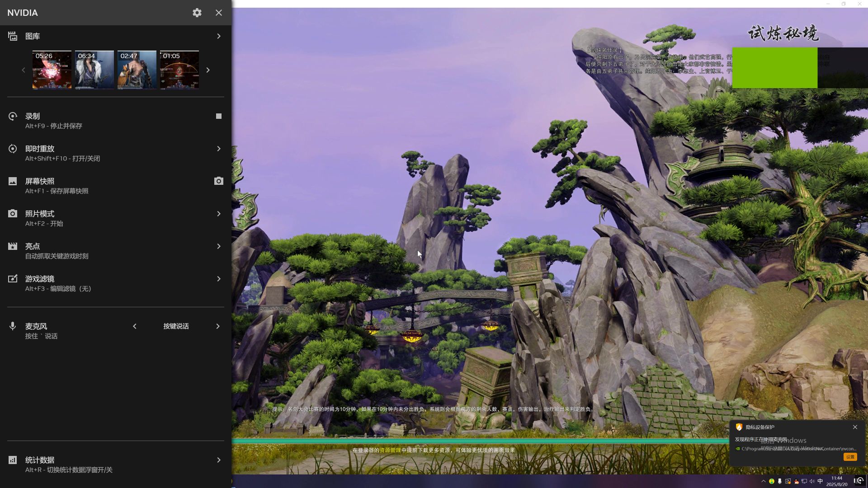Click the 游戏滤镜 filter icon
This screenshot has width=868, height=488.
13,279
